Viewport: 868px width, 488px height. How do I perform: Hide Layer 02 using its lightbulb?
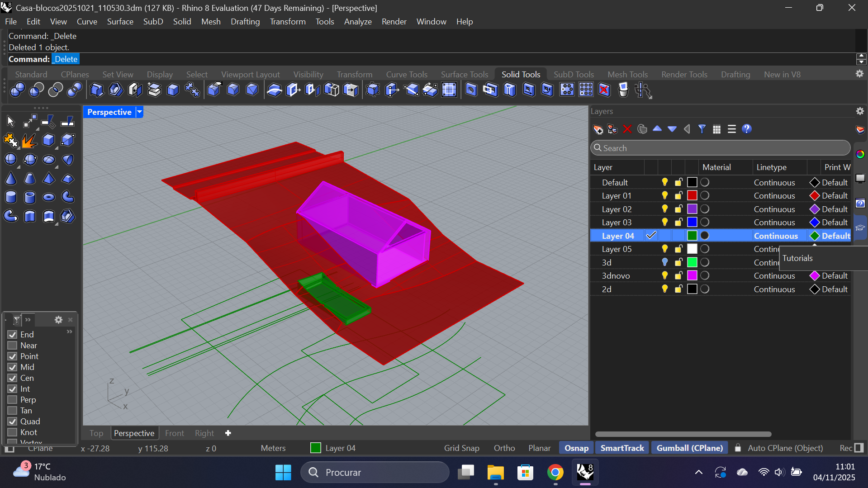tap(664, 209)
